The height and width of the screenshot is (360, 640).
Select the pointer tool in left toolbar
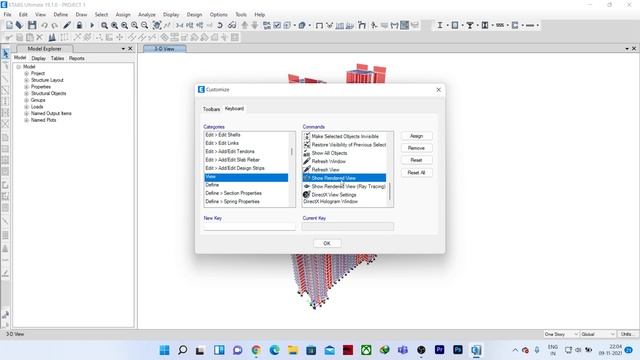click(5, 54)
